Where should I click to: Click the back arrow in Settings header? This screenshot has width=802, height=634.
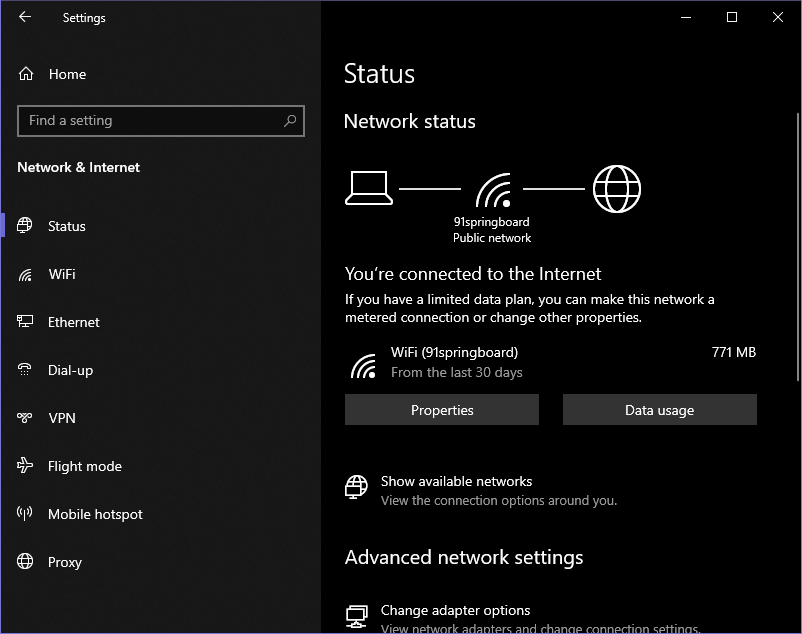[25, 17]
